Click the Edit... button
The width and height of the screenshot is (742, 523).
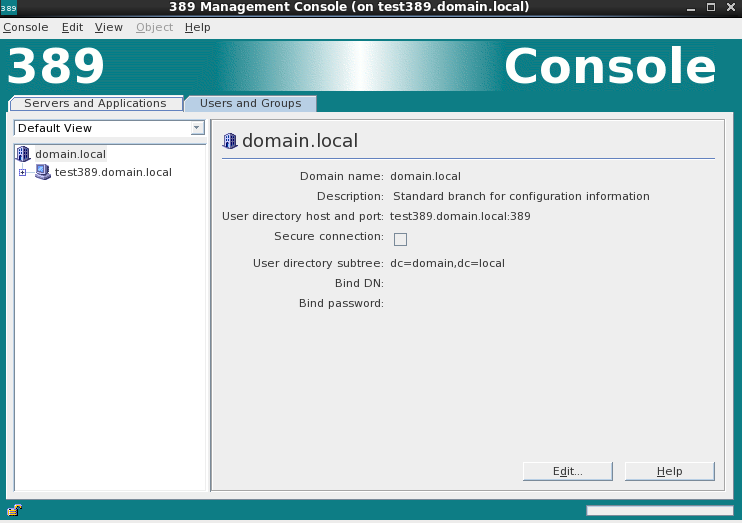tap(567, 471)
